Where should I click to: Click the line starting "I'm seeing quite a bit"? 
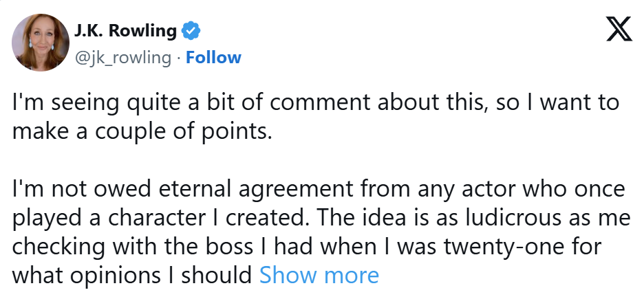(x=316, y=103)
